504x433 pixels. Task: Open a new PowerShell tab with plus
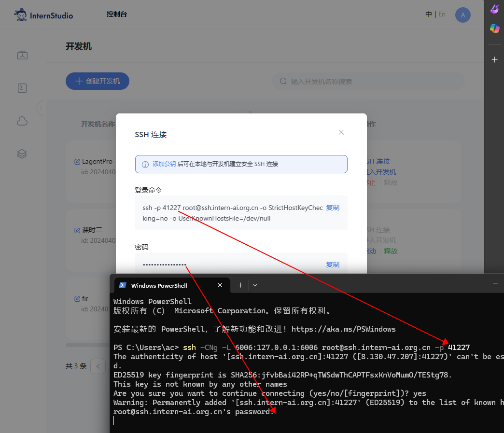point(240,285)
